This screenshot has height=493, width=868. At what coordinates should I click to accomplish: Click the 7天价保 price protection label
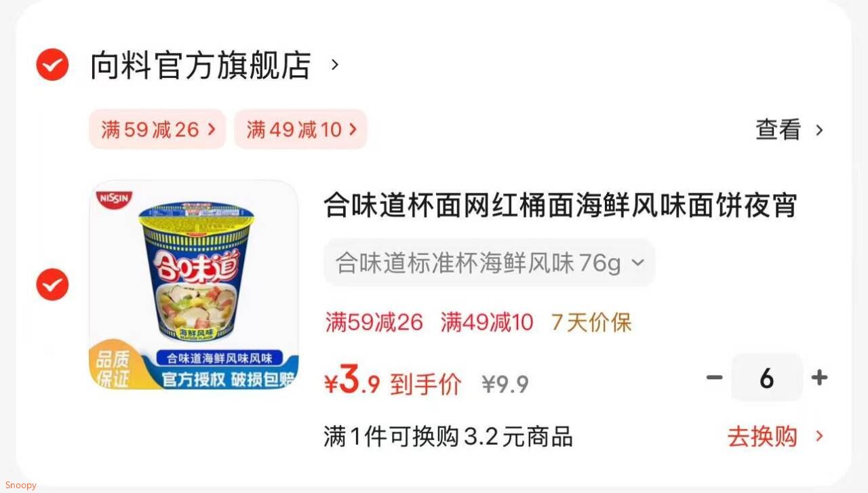click(591, 322)
